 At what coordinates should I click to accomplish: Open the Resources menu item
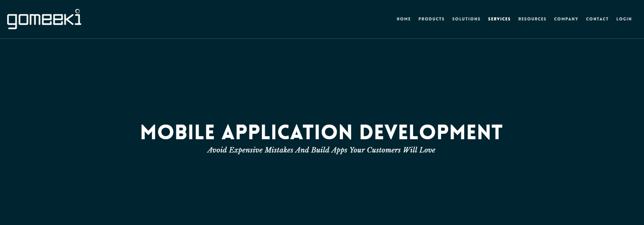coord(532,19)
